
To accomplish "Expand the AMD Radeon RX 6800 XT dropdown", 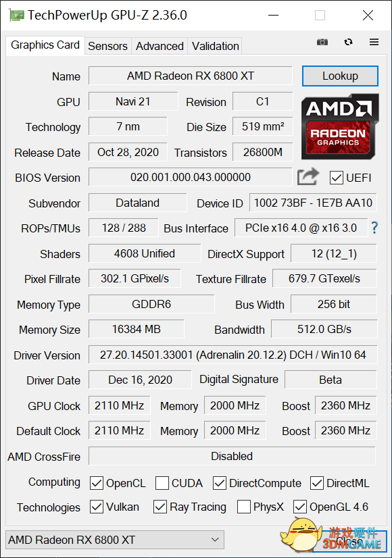I will (115, 540).
